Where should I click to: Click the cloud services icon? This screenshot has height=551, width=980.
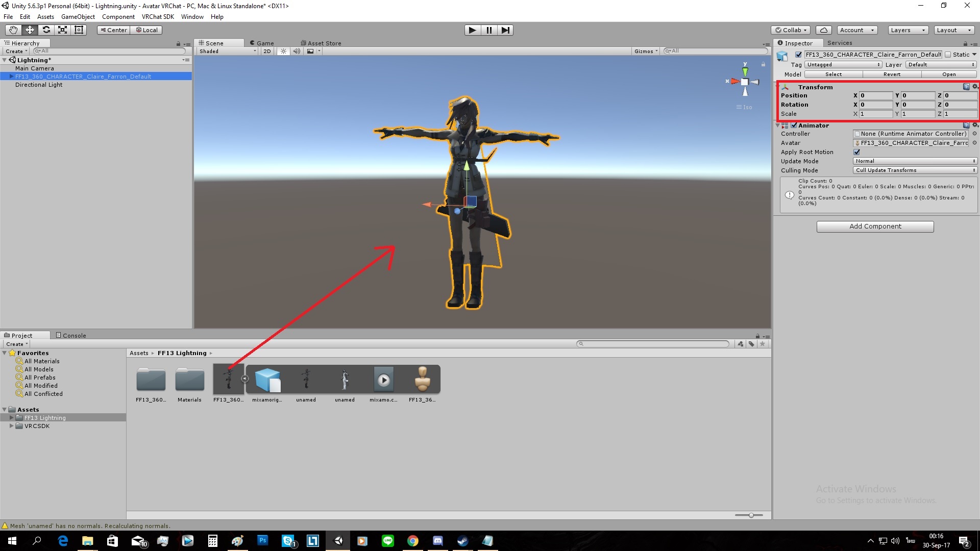click(823, 30)
